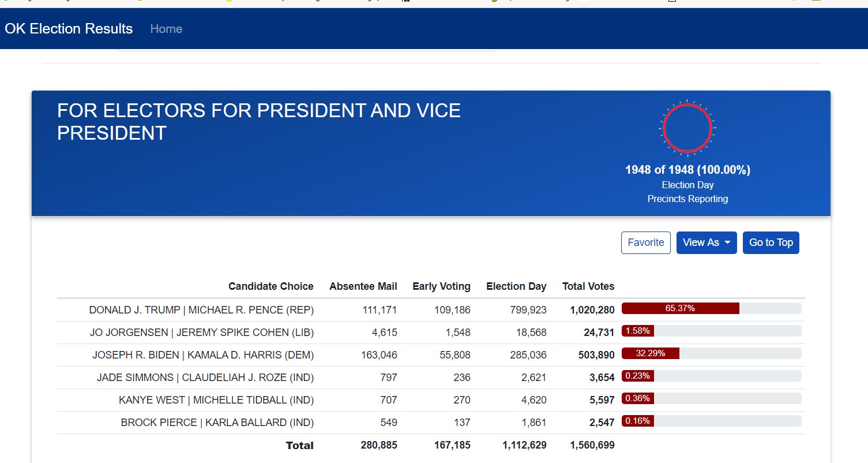The image size is (868, 463).
Task: Select the Kanye West candidate name
Action: click(x=216, y=400)
